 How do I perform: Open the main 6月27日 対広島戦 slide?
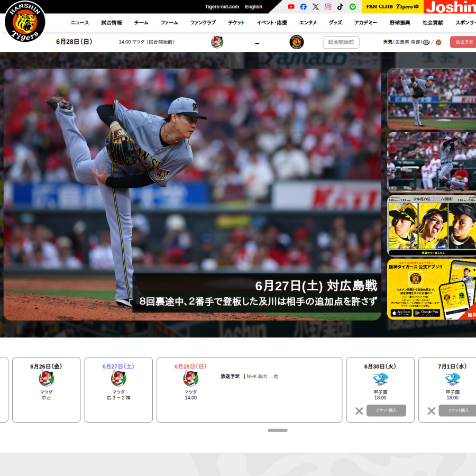tap(192, 194)
